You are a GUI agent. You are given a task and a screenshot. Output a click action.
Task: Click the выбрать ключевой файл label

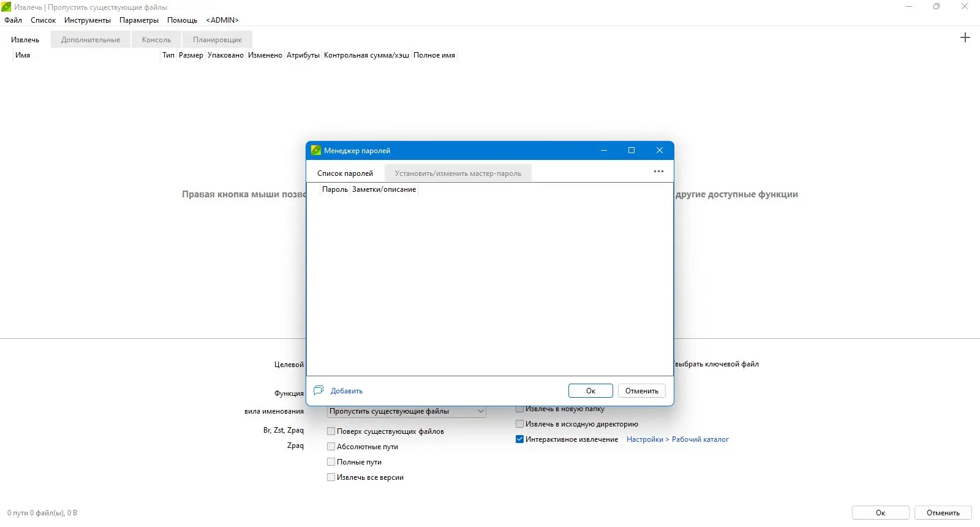[x=717, y=364]
